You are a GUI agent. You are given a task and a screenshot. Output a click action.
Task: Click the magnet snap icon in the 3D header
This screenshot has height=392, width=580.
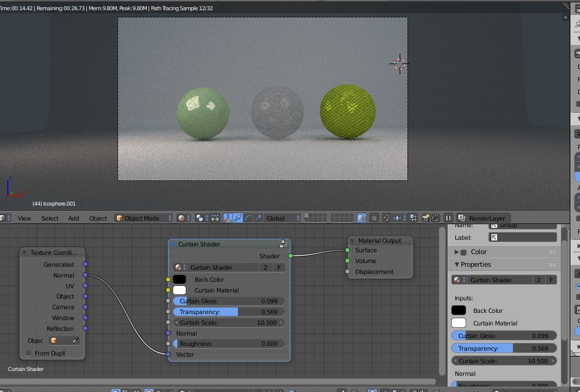386,218
